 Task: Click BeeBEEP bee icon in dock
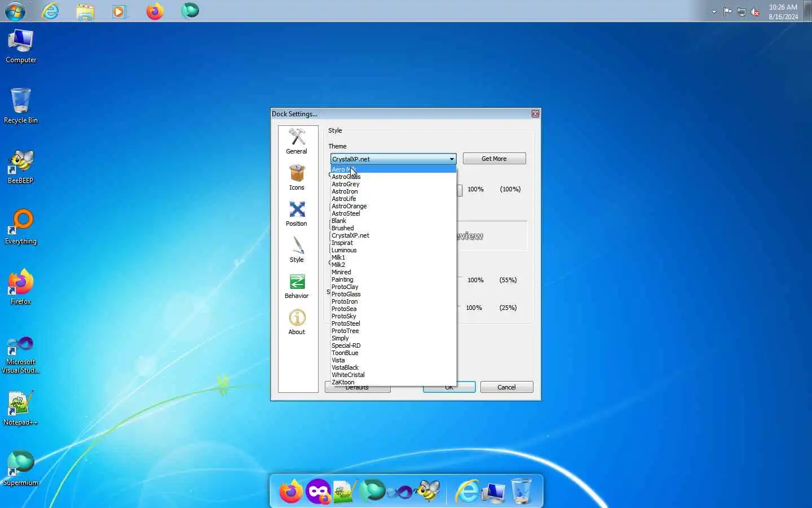coord(428,491)
